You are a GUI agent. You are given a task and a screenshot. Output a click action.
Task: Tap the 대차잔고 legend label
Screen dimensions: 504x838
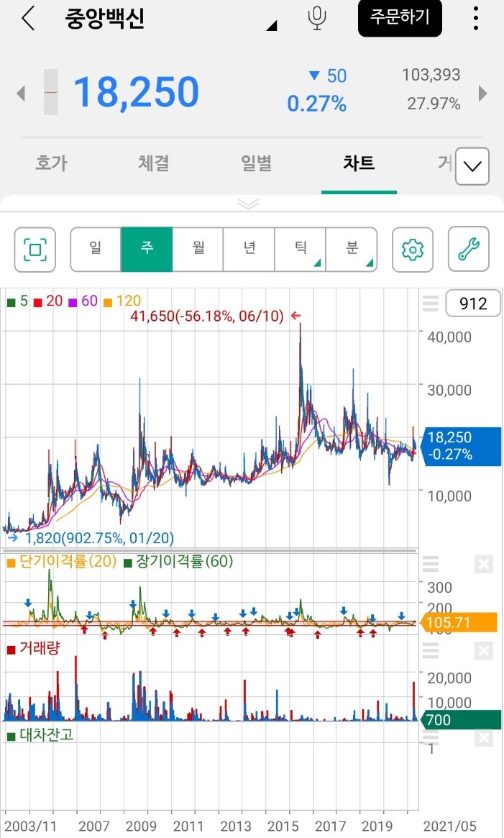tap(40, 735)
